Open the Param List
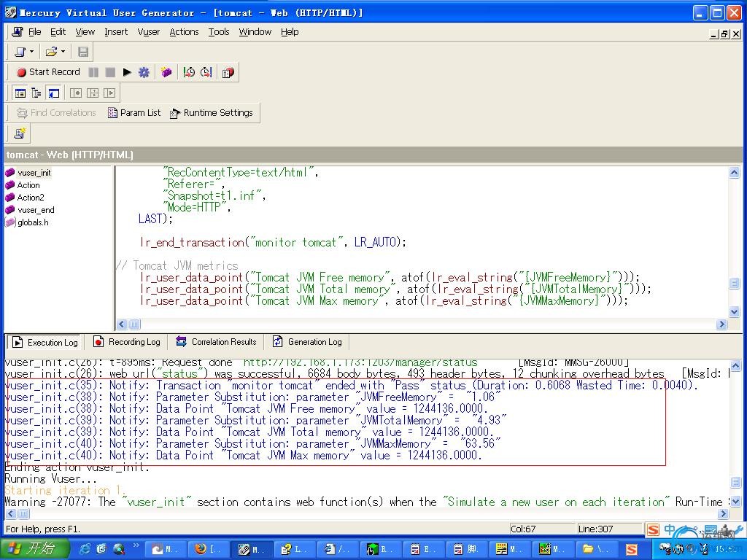This screenshot has width=747, height=560. pyautogui.click(x=134, y=113)
